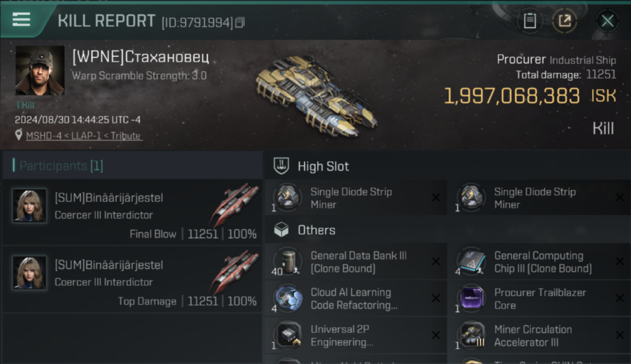Toggle X mark beside General Data Bank III

coord(436,262)
